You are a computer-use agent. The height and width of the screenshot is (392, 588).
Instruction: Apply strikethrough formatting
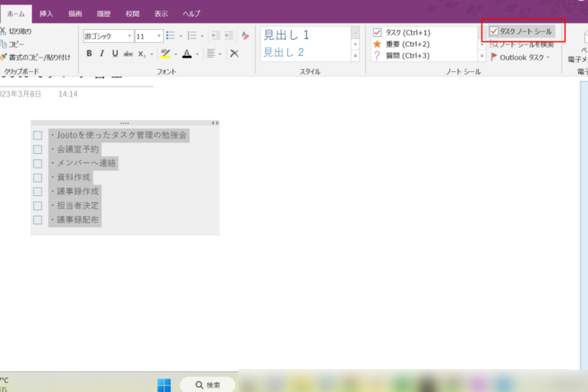tap(129, 54)
